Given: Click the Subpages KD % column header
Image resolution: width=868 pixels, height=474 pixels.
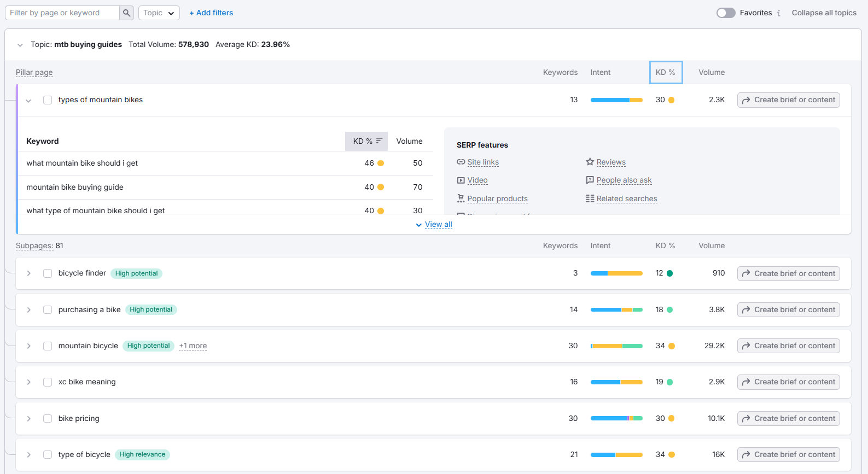Looking at the screenshot, I should point(666,245).
